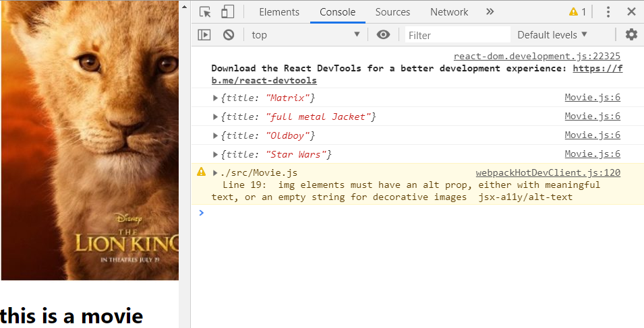Open the react-dom.development.js:22325 source link
The image size is (644, 328).
tap(537, 57)
